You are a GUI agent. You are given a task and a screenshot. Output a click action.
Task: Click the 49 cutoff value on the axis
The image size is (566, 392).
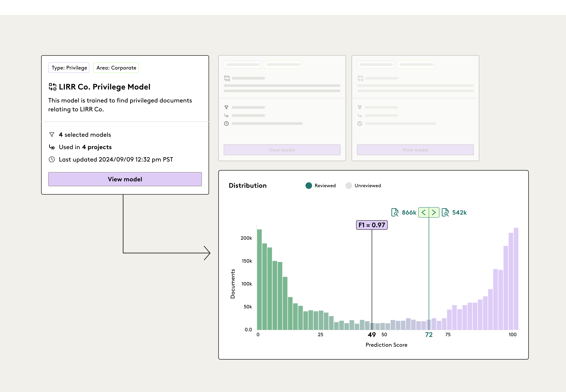[372, 334]
